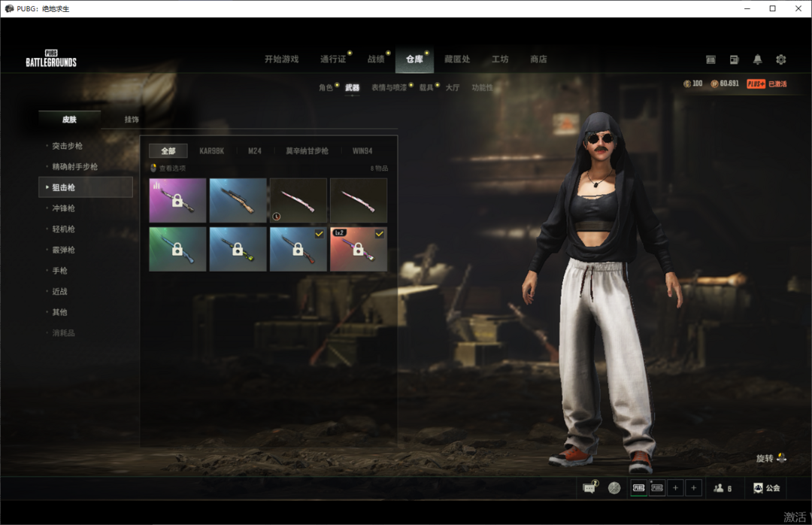
Task: Open the 仓库 inventory tab
Action: tap(414, 59)
